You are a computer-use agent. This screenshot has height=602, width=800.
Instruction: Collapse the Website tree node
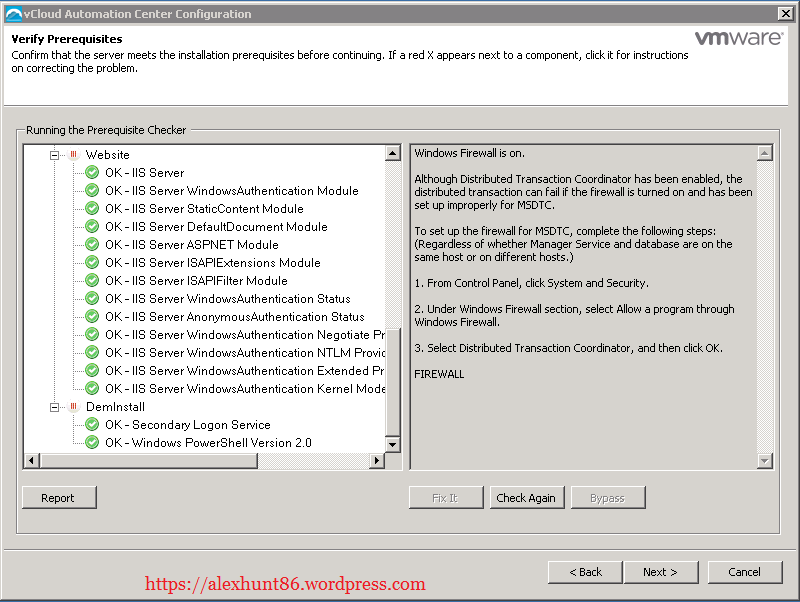click(54, 155)
